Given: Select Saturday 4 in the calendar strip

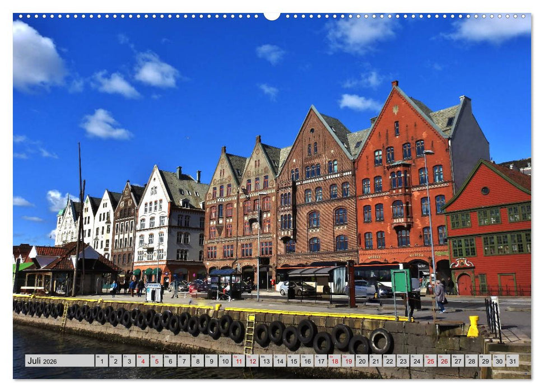Looking at the screenshot, I should pos(142,361).
